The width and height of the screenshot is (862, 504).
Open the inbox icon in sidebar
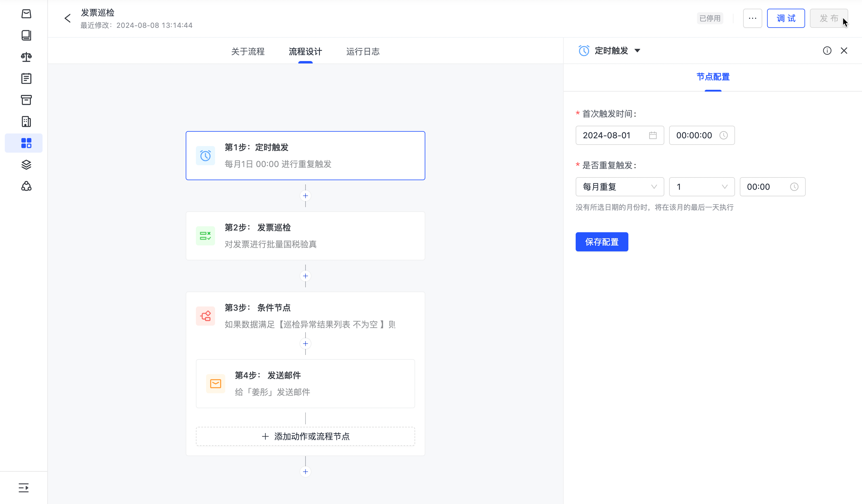26,14
